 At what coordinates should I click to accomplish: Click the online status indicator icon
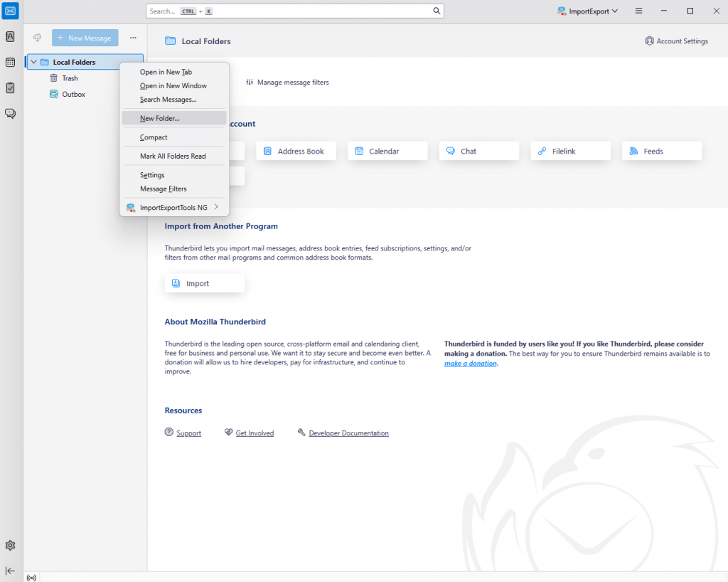click(31, 578)
